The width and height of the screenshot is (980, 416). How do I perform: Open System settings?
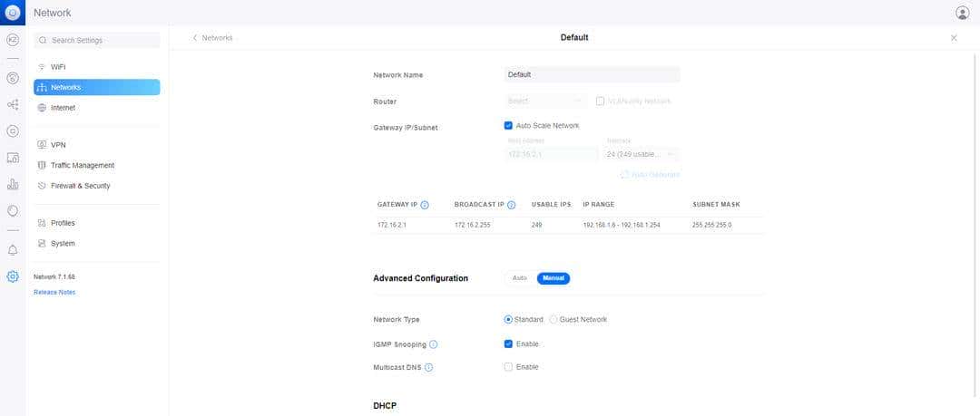pos(97,244)
